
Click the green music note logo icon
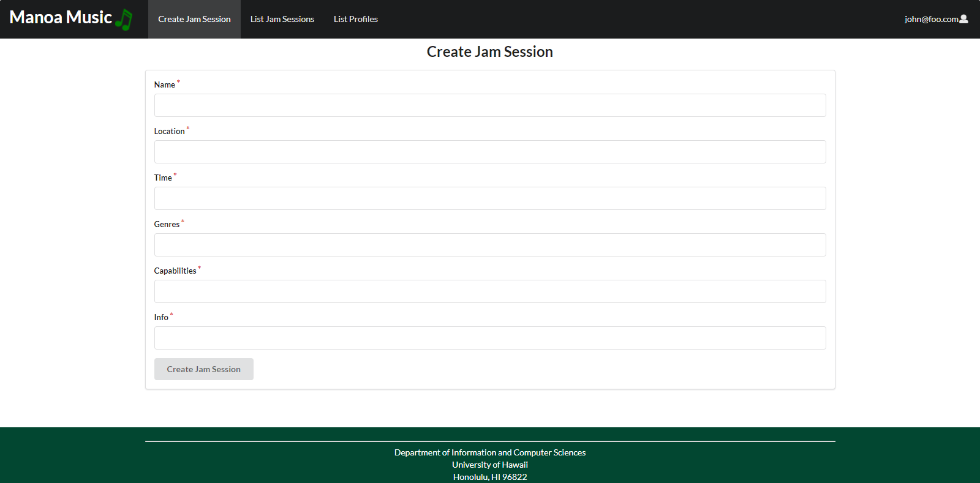pos(124,20)
